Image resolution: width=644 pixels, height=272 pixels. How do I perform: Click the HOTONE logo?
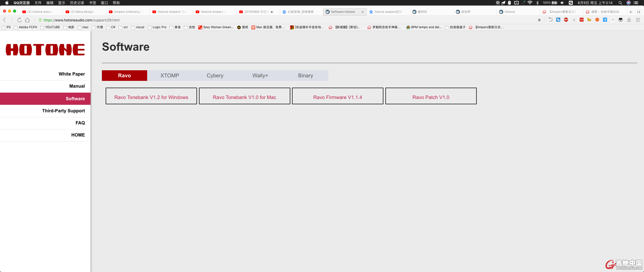[x=45, y=50]
